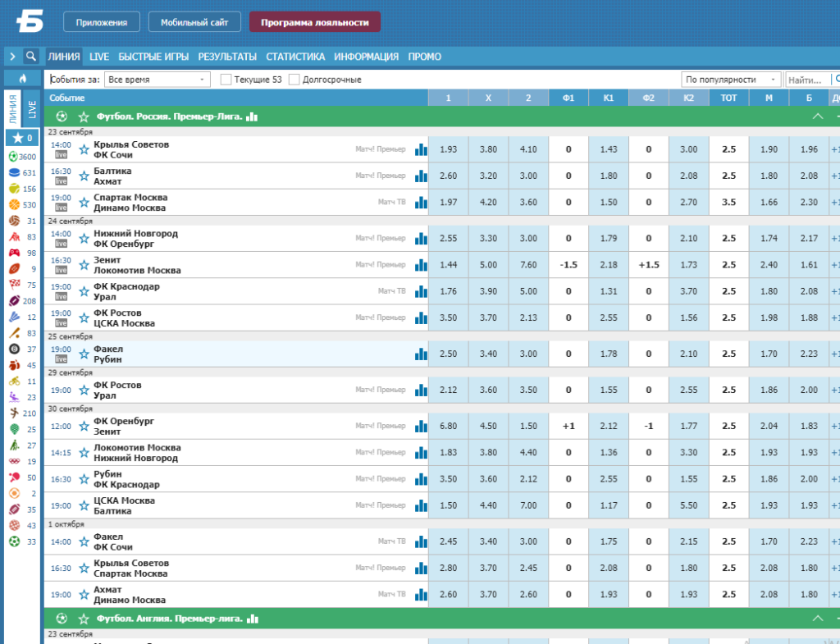Switch to vertical ЛИНИЯ tab in sidebar
The height and width of the screenshot is (644, 840).
tap(13, 109)
